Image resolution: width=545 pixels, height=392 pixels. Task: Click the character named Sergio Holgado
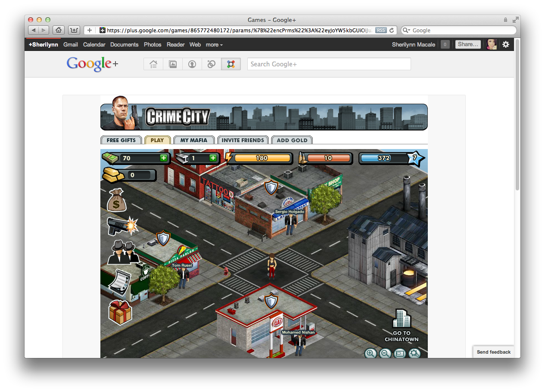pyautogui.click(x=291, y=224)
